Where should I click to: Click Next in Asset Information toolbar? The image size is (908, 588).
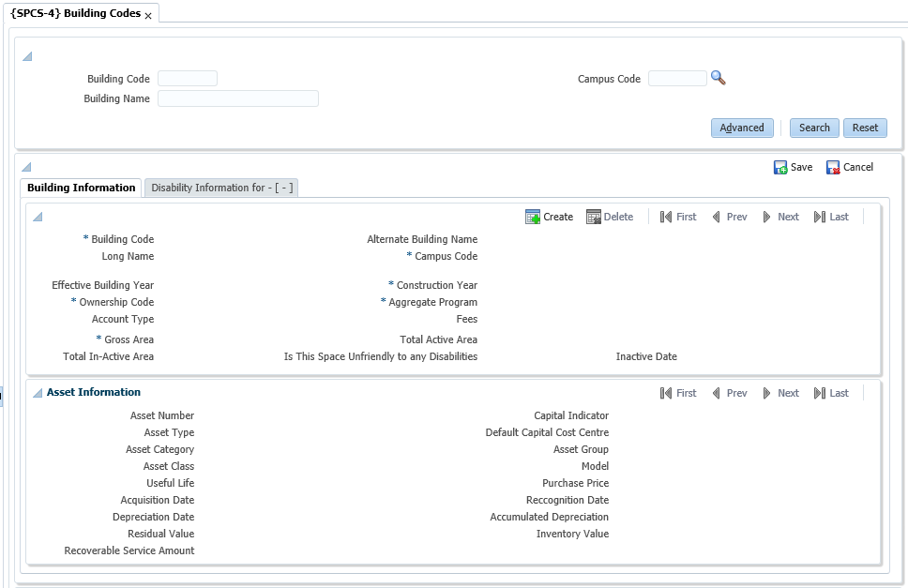780,393
